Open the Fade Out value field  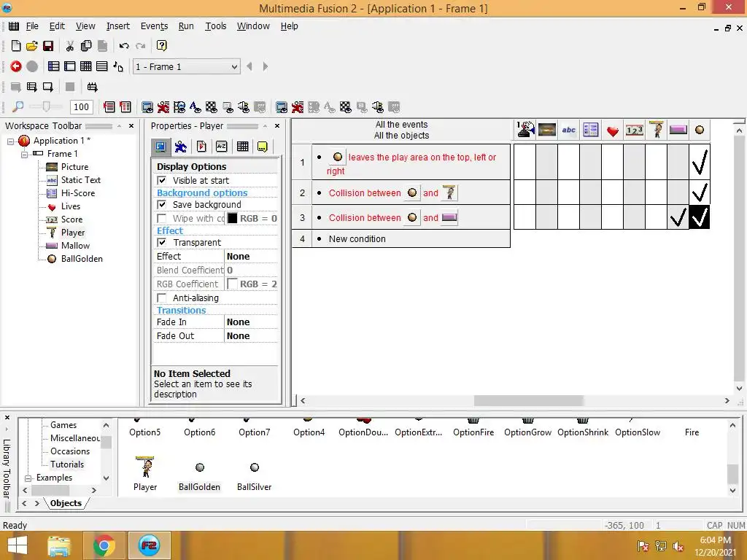[251, 335]
